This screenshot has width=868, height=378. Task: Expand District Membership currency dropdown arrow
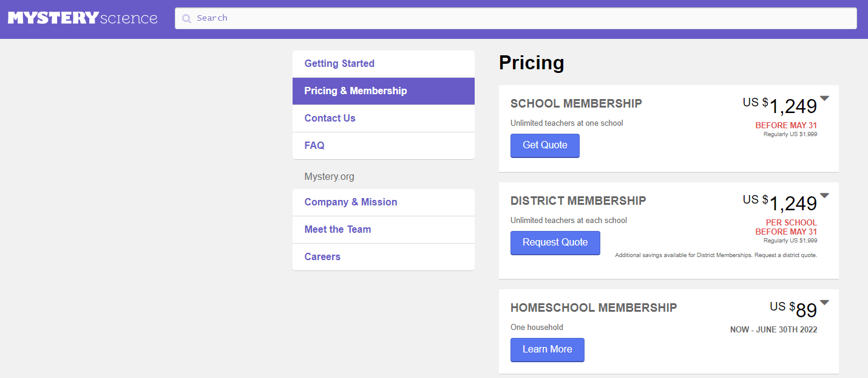click(824, 196)
